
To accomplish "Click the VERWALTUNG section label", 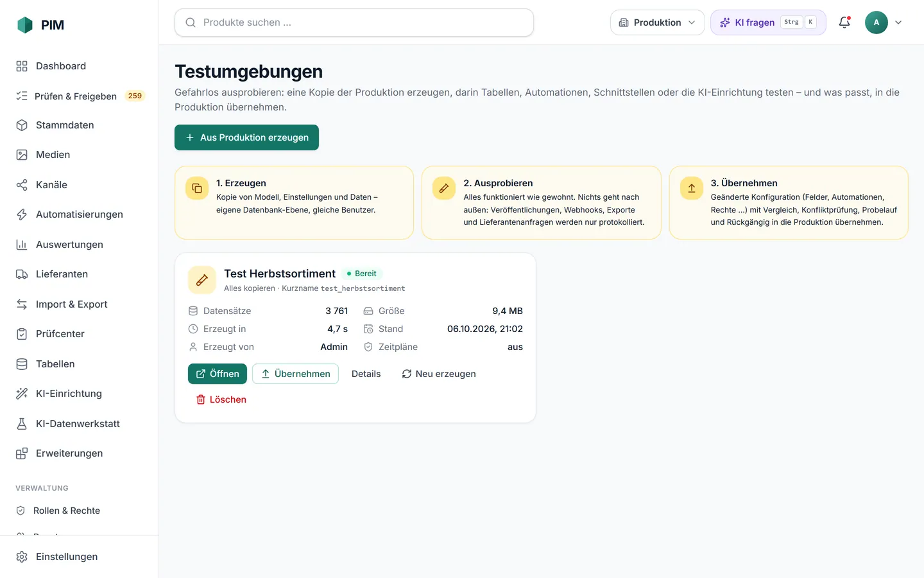I will pyautogui.click(x=42, y=488).
